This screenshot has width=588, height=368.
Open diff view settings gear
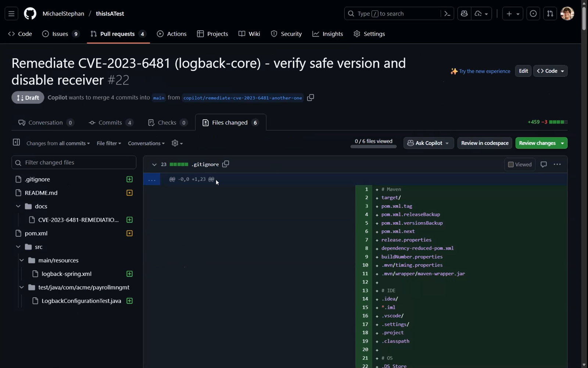(x=177, y=143)
